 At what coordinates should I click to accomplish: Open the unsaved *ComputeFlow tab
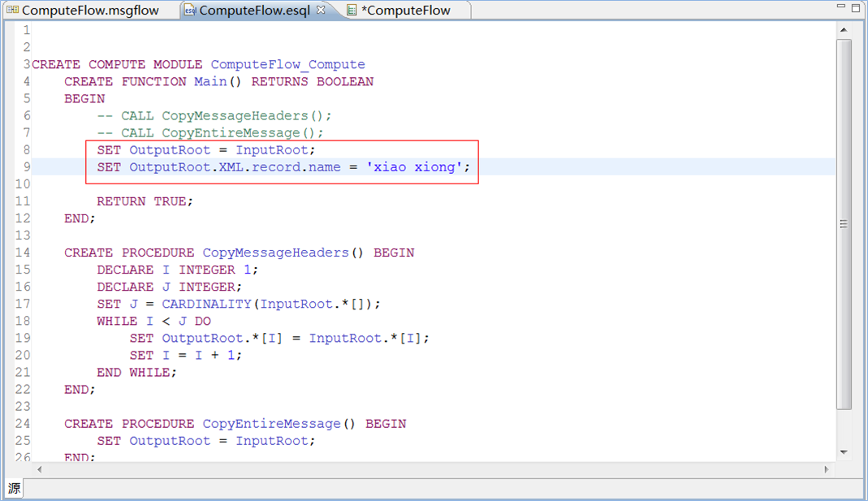(408, 11)
